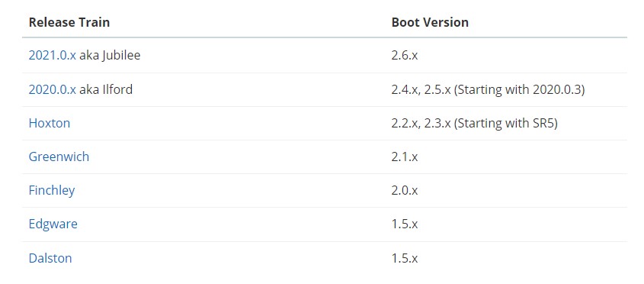Select the 2.0.x boot version cell
Image resolution: width=644 pixels, height=284 pixels.
(x=405, y=191)
